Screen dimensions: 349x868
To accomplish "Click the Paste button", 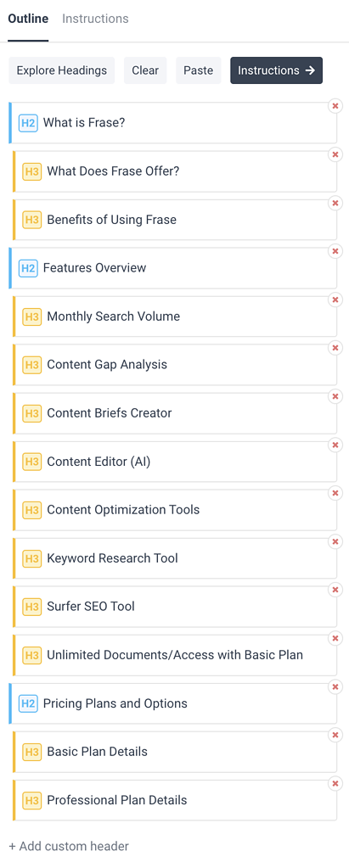I will (199, 70).
